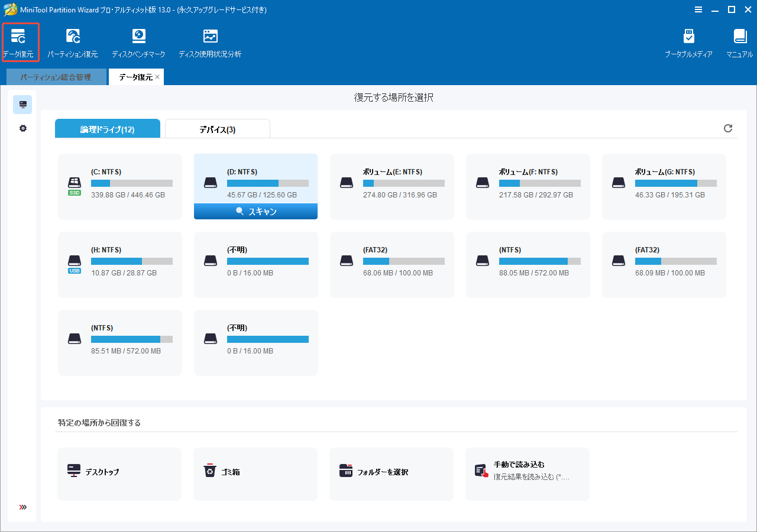Open 手動で読み込む to load recovery results

tap(528, 473)
